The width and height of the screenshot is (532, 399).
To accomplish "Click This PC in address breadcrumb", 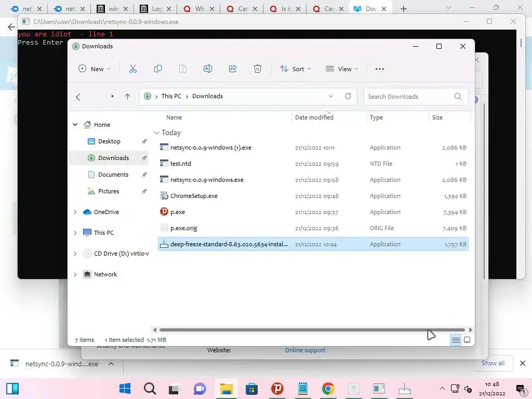I will tap(171, 96).
